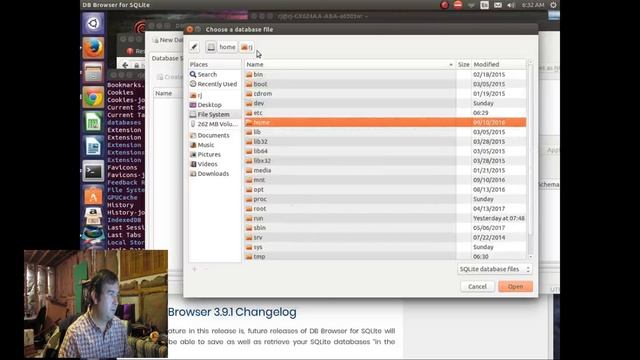Open the Files manager from the dock
Viewport: 640px width, 360px height.
93,73
